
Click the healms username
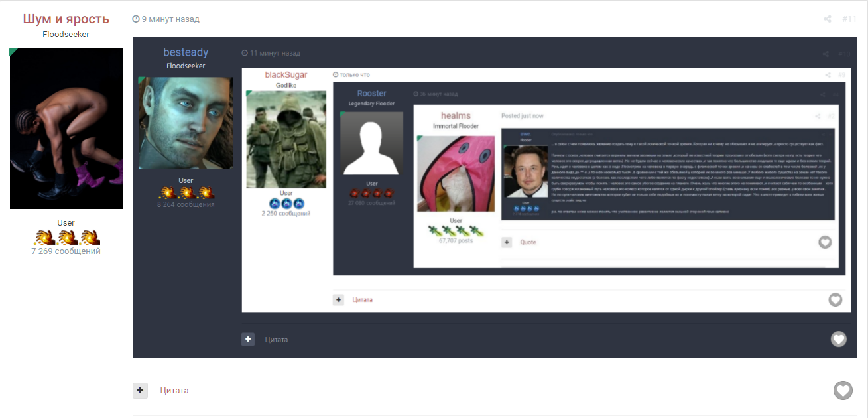(456, 116)
